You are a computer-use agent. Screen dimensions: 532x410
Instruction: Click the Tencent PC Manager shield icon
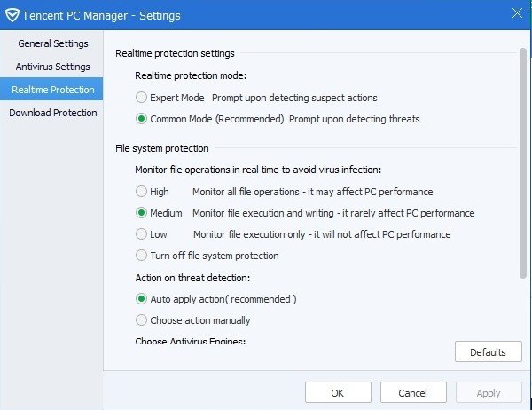pos(12,14)
